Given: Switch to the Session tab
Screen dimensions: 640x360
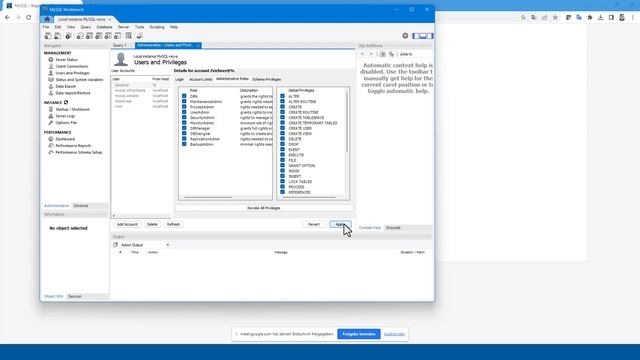Looking at the screenshot, I should point(75,296).
